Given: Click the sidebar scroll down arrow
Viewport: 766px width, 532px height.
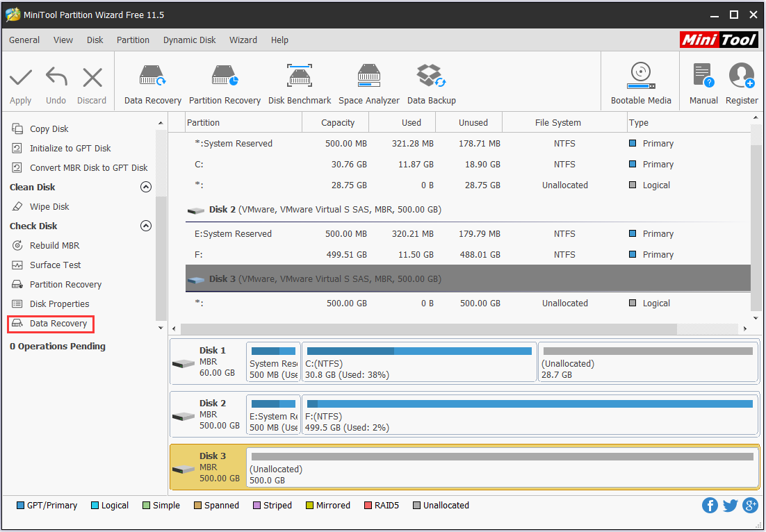Looking at the screenshot, I should [161, 329].
